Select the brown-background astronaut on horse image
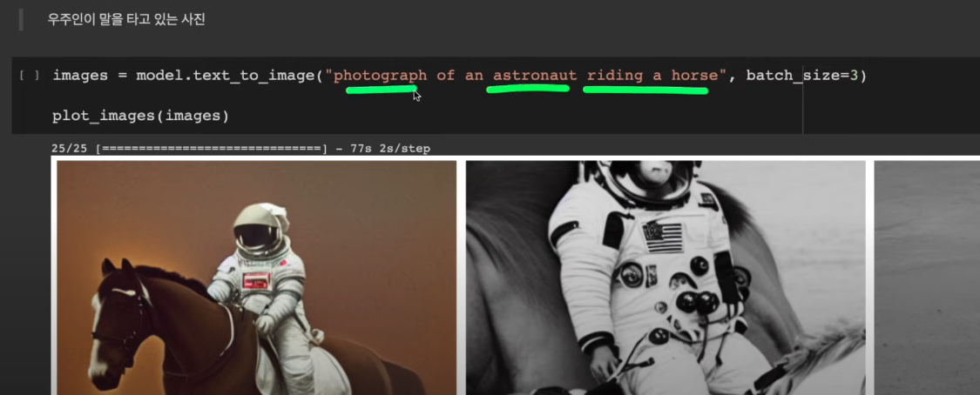 click(x=257, y=278)
